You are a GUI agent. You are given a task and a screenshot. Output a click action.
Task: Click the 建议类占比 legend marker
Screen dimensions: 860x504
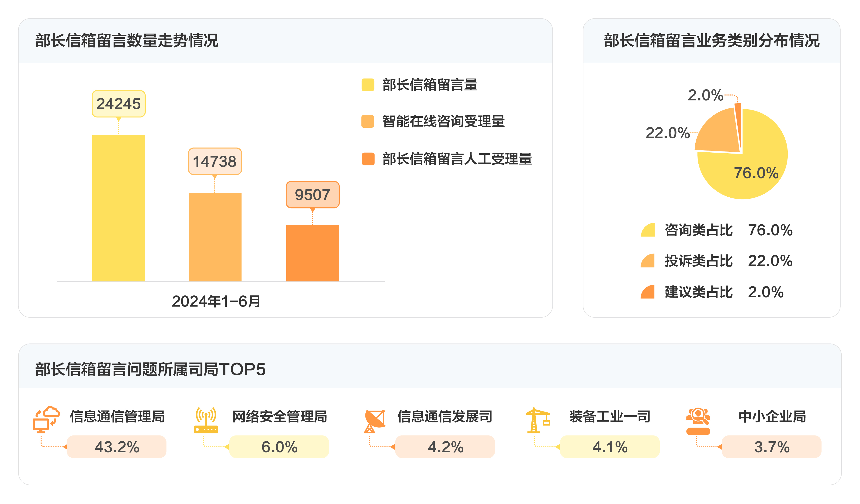pos(647,291)
